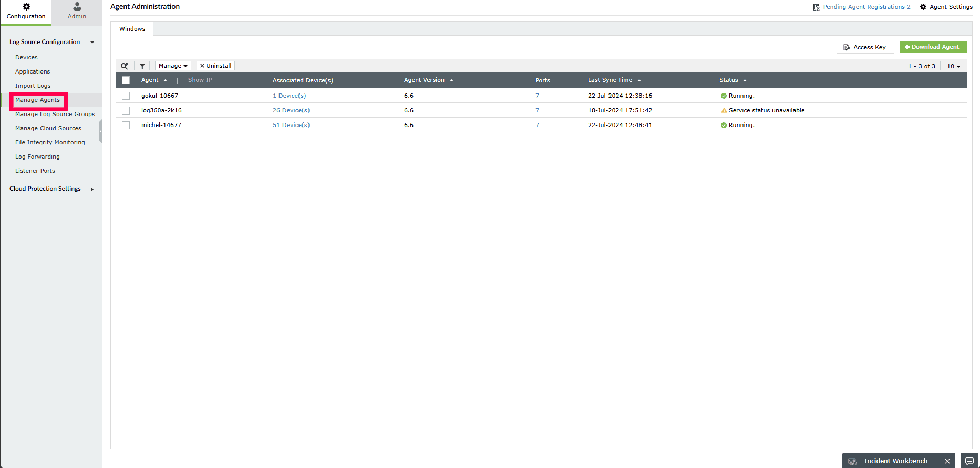Click ports link 7 for log360a-2k16
This screenshot has height=468, width=980.
pyautogui.click(x=537, y=110)
